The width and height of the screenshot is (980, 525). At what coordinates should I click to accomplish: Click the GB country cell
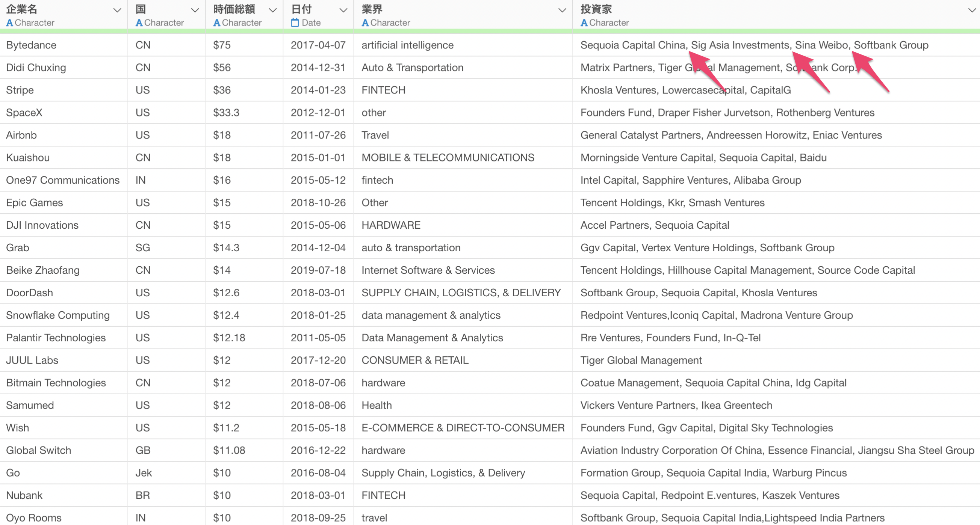point(166,450)
